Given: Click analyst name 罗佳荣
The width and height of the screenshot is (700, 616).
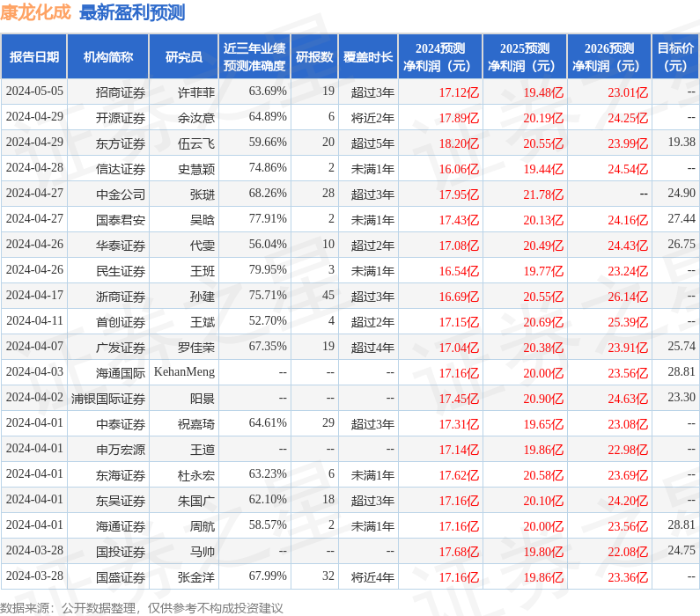Looking at the screenshot, I should (196, 347).
